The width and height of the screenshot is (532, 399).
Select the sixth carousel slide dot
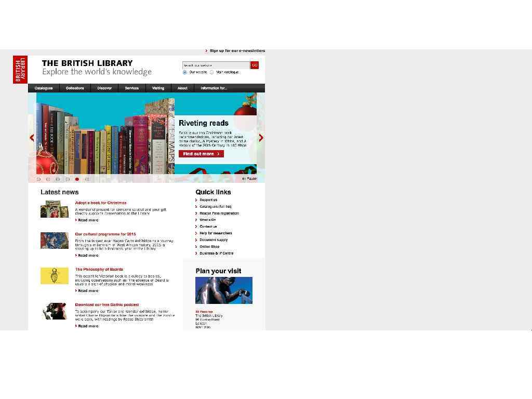click(x=87, y=179)
